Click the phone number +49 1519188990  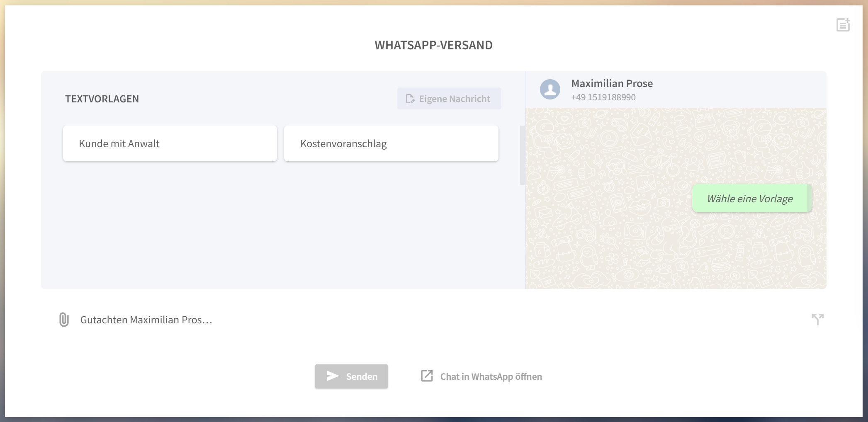[x=603, y=97]
